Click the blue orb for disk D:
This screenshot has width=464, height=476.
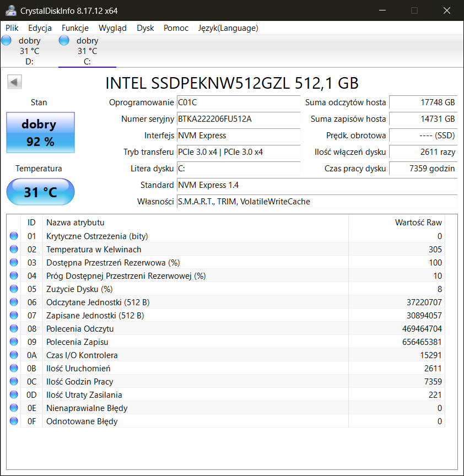pos(6,40)
